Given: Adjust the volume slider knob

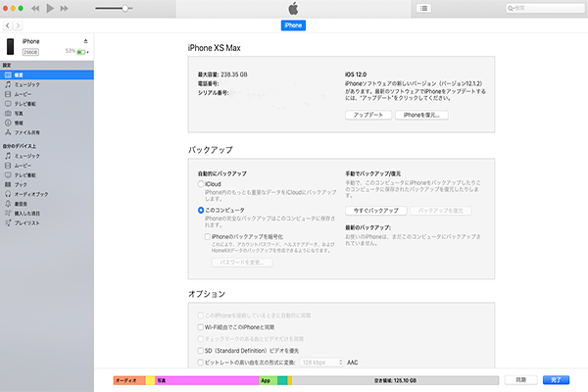Looking at the screenshot, I should click(125, 8).
